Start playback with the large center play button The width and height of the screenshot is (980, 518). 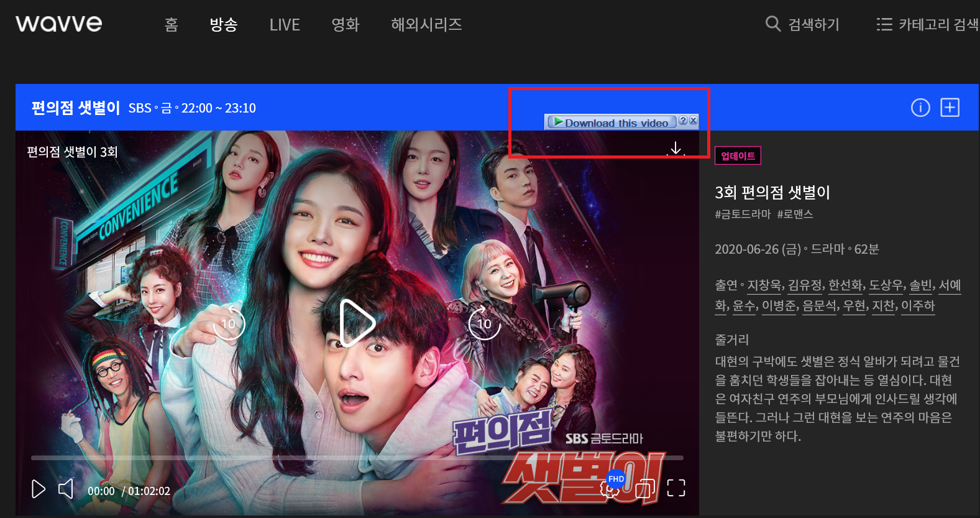[357, 323]
